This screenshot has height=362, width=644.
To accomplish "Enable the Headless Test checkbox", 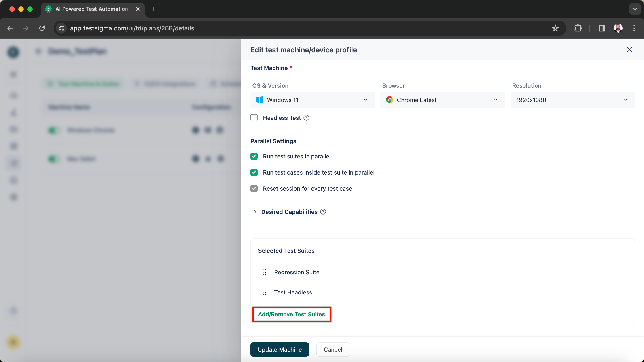I will [254, 118].
